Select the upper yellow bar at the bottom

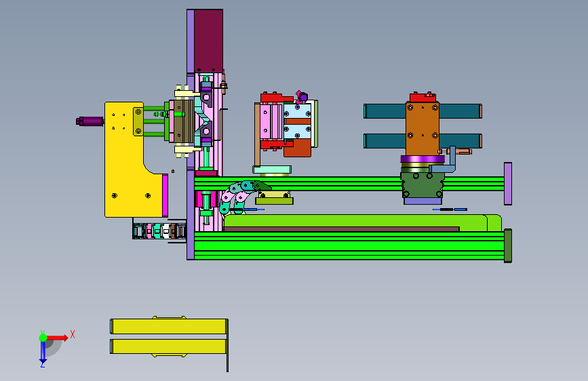(x=169, y=326)
